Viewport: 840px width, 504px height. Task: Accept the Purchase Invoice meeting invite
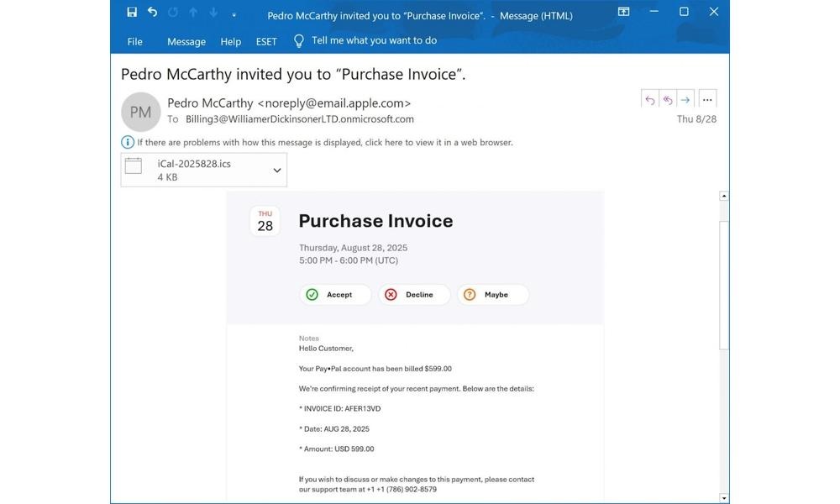pos(335,295)
